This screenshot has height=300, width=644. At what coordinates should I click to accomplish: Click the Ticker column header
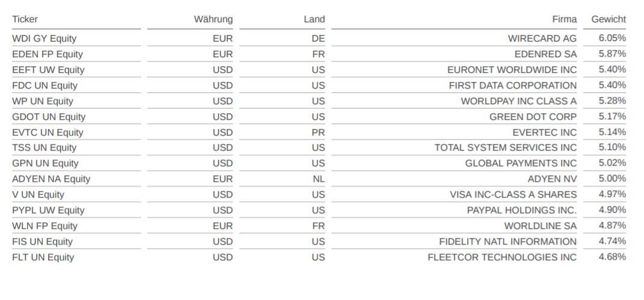(x=25, y=19)
